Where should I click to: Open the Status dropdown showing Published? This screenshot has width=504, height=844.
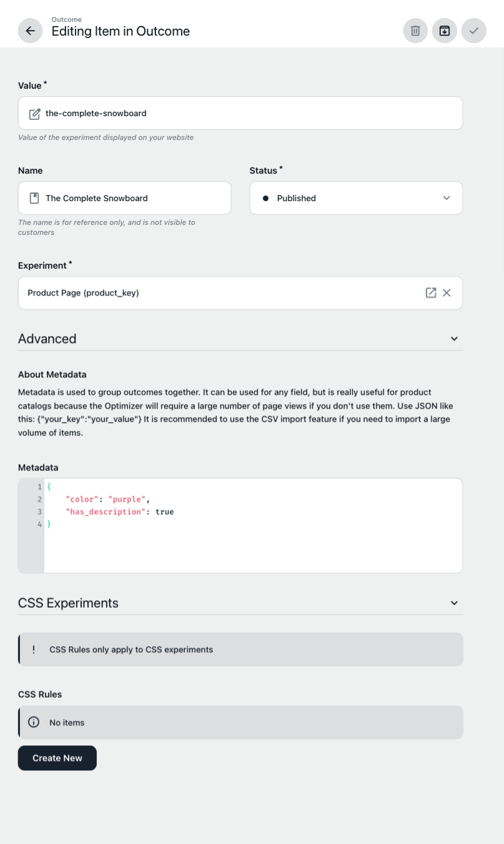(356, 198)
